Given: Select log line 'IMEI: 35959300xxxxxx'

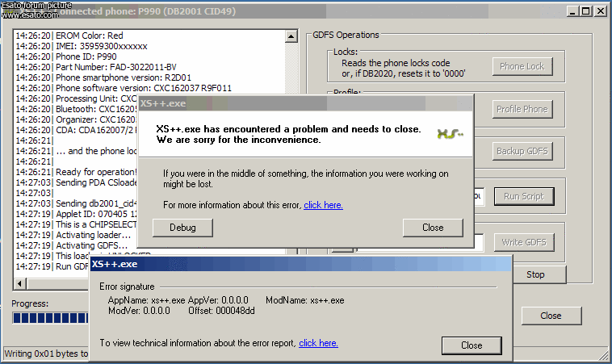Looking at the screenshot, I should 102,46.
